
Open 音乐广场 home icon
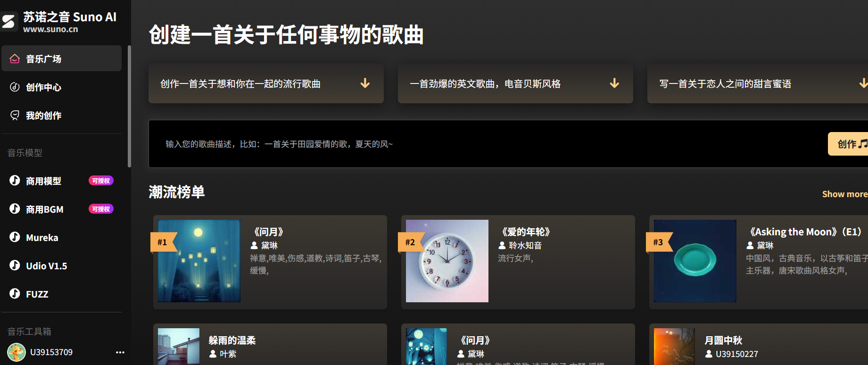pyautogui.click(x=15, y=58)
